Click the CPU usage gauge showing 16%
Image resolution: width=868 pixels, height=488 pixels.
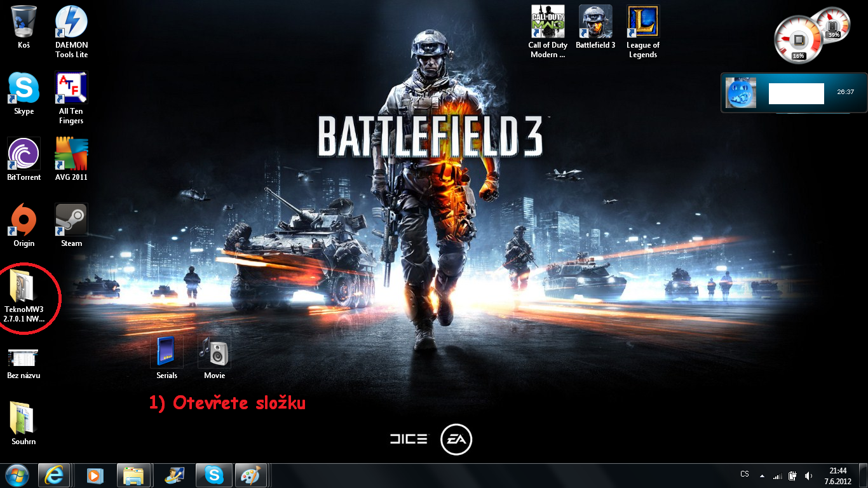pos(798,39)
